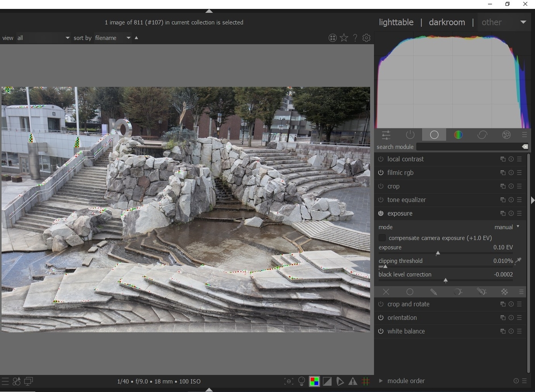Click the color assessment lightbulb icon
Viewport: 535px width, 392px height.
click(302, 381)
